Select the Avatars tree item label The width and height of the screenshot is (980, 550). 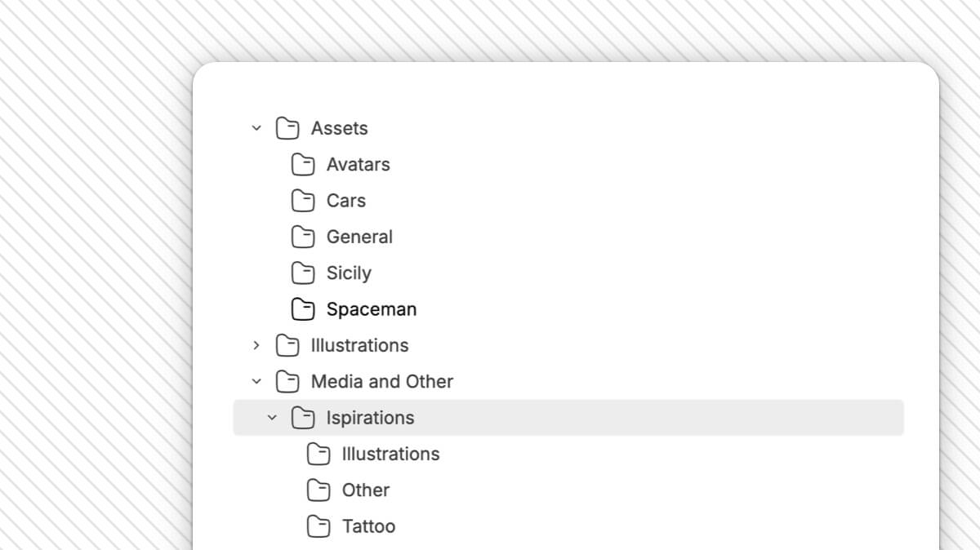click(x=358, y=165)
